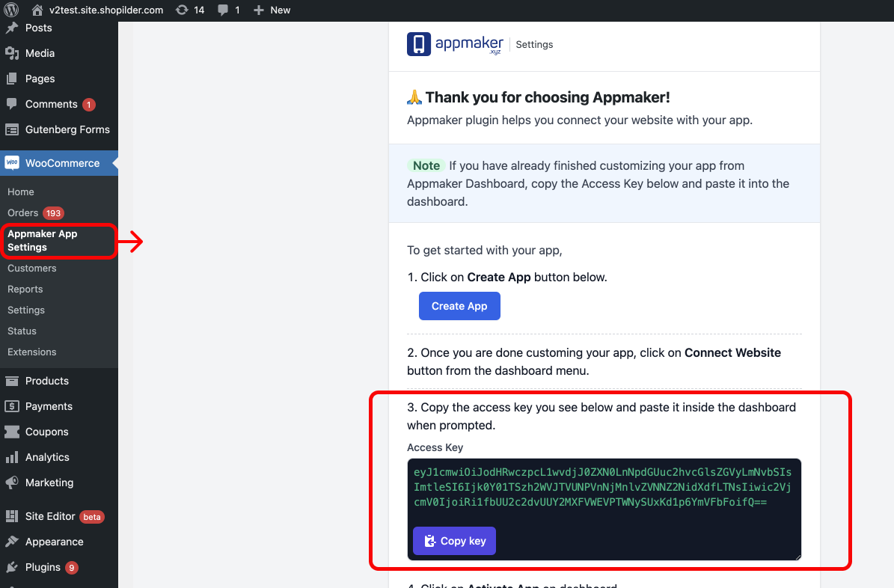Grab the access key box resize handle
Viewport: 894px width, 588px height.
(x=797, y=557)
